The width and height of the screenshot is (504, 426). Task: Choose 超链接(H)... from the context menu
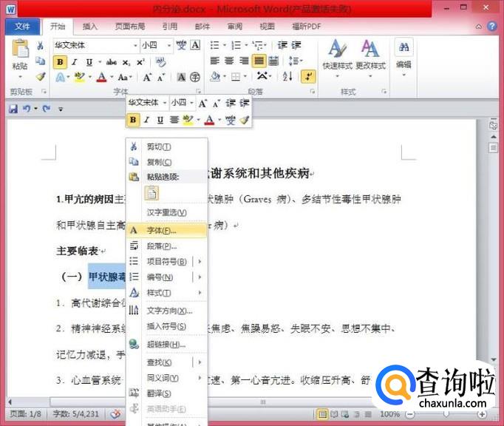(166, 344)
